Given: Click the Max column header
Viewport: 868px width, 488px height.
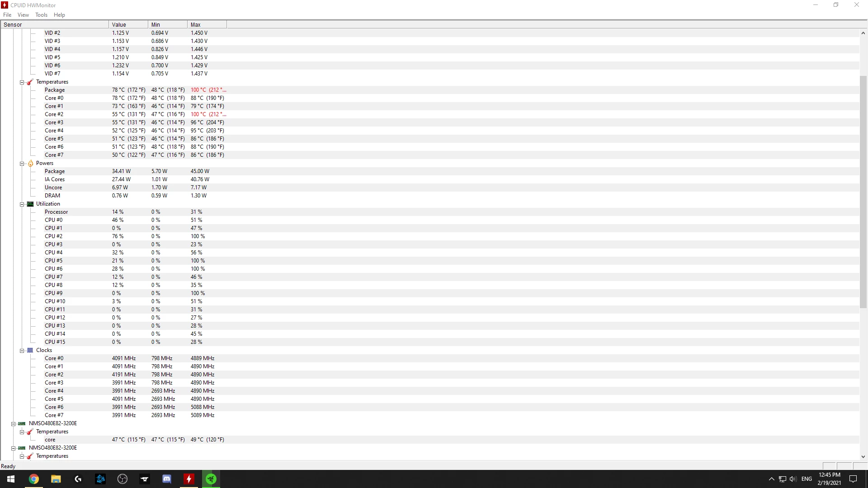Looking at the screenshot, I should (207, 25).
